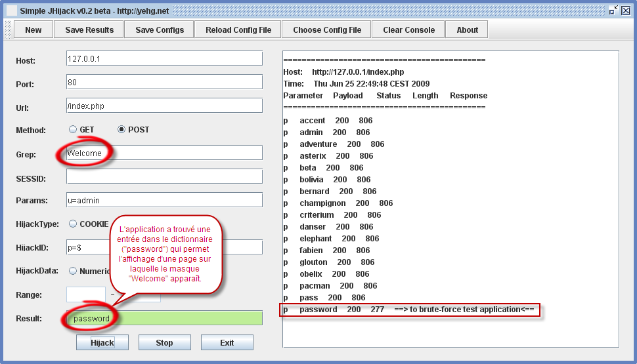The image size is (637, 364).
Task: Select the GET method radio button
Action: pos(73,130)
